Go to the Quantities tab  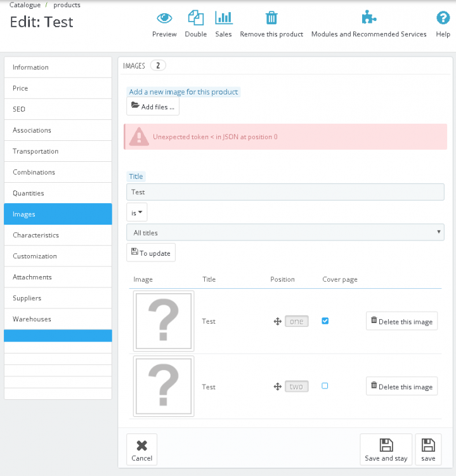[x=58, y=193]
